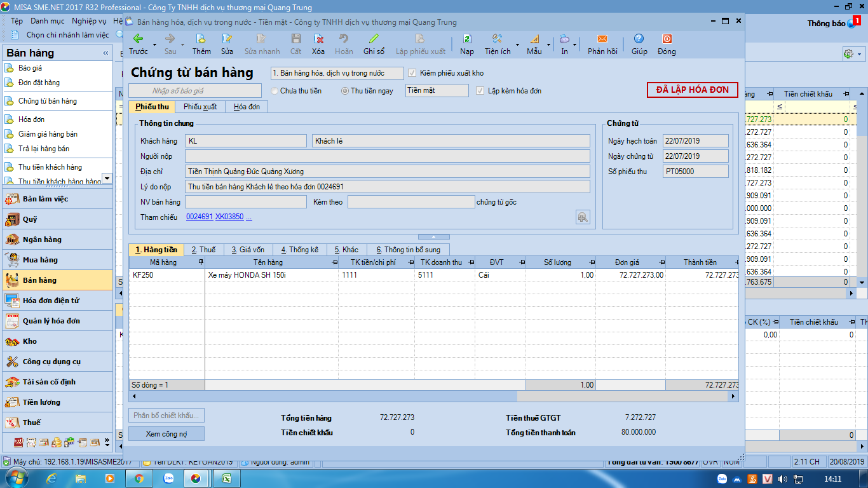The height and width of the screenshot is (488, 868).
Task: Click the horizontal scrollbar under item grid
Action: [x=433, y=396]
